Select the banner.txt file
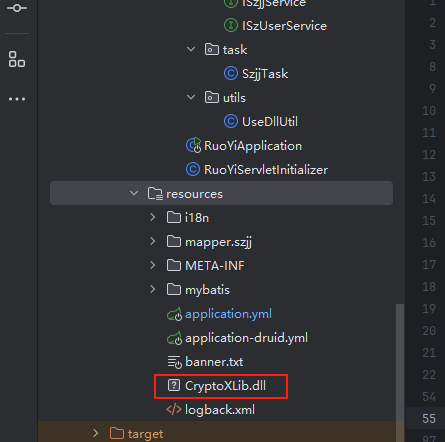This screenshot has height=442, width=445. pos(214,362)
